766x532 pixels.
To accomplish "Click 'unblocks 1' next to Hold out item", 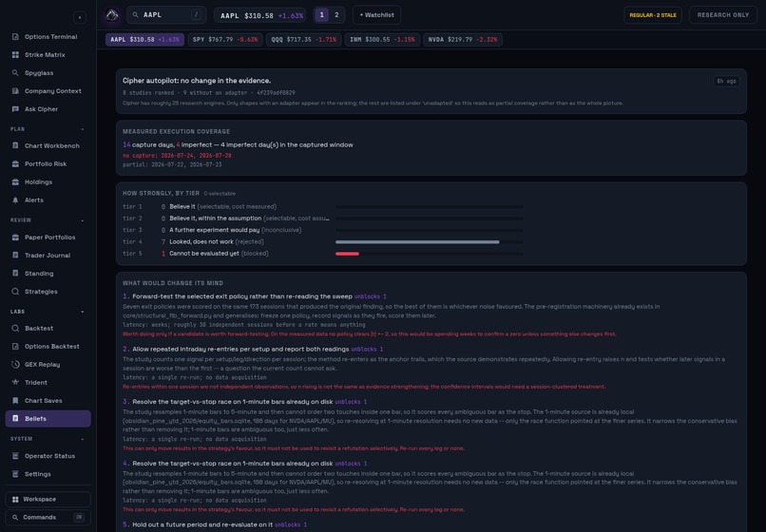I will click(x=291, y=524).
